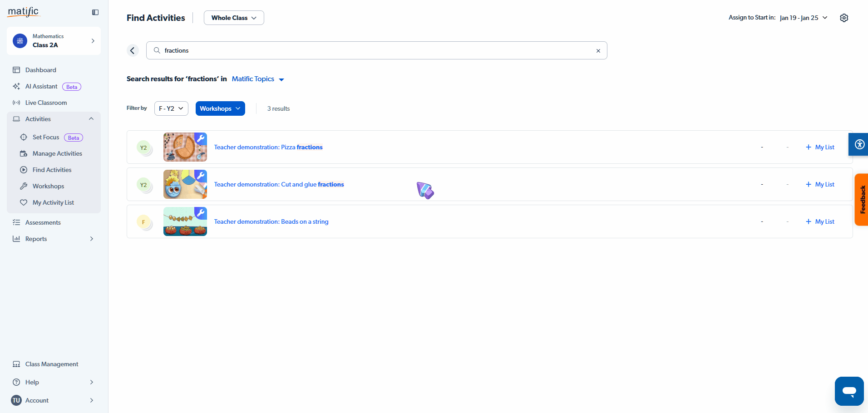Expand the F - Y2 grade filter
The width and height of the screenshot is (868, 413).
pos(171,108)
